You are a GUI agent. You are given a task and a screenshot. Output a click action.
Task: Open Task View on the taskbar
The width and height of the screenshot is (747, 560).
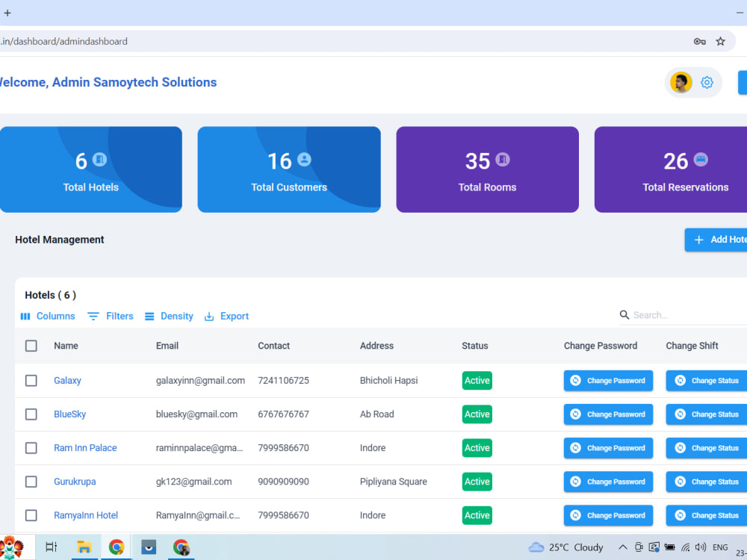point(51,547)
